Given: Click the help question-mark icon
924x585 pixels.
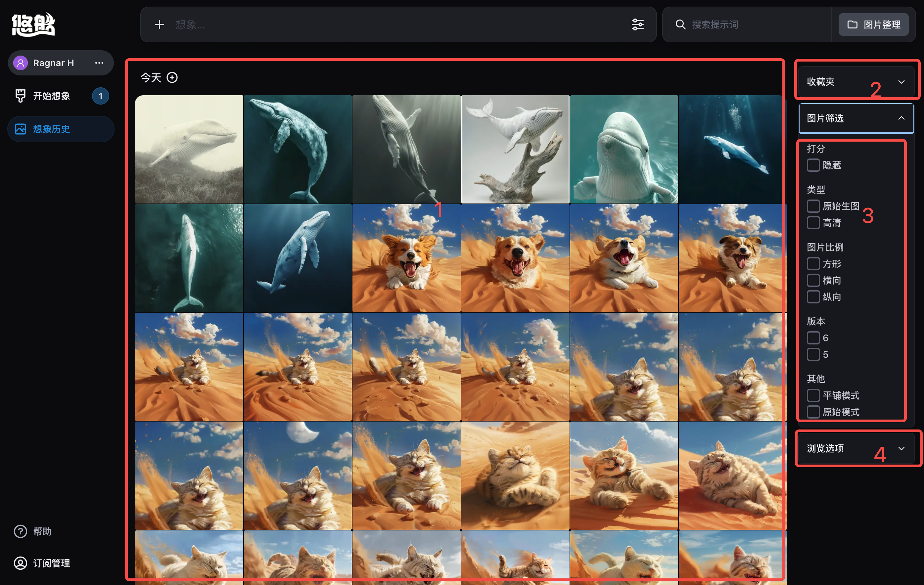Looking at the screenshot, I should [20, 531].
